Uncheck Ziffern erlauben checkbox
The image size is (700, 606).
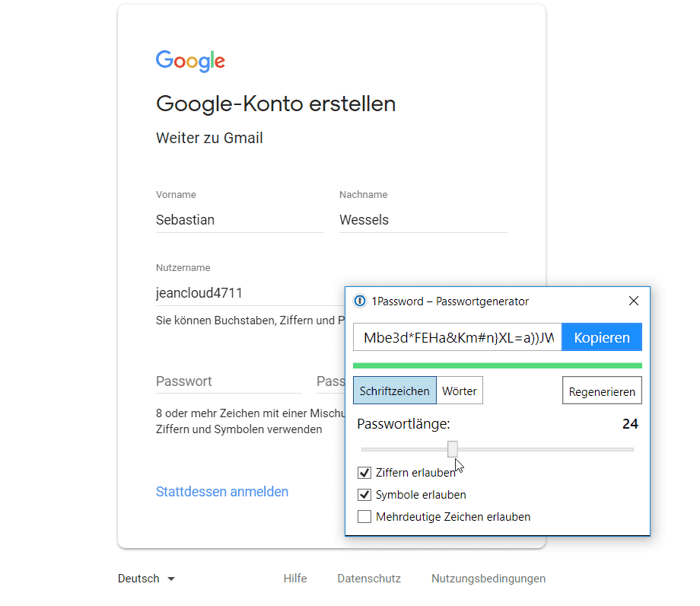364,473
